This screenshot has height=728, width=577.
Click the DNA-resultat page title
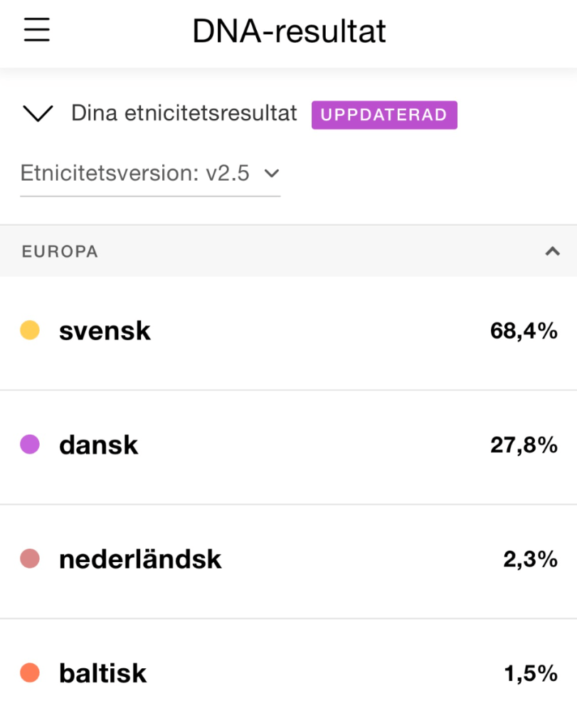289,32
